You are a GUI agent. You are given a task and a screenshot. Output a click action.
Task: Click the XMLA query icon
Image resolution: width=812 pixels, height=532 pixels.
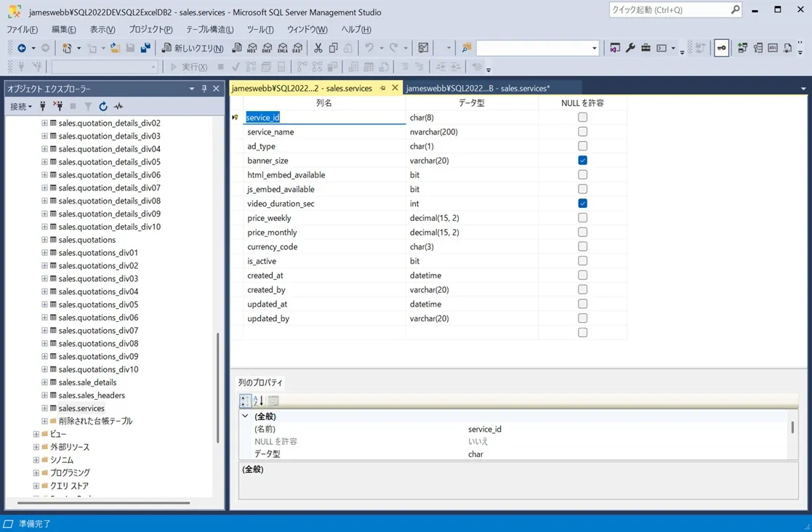click(x=282, y=48)
